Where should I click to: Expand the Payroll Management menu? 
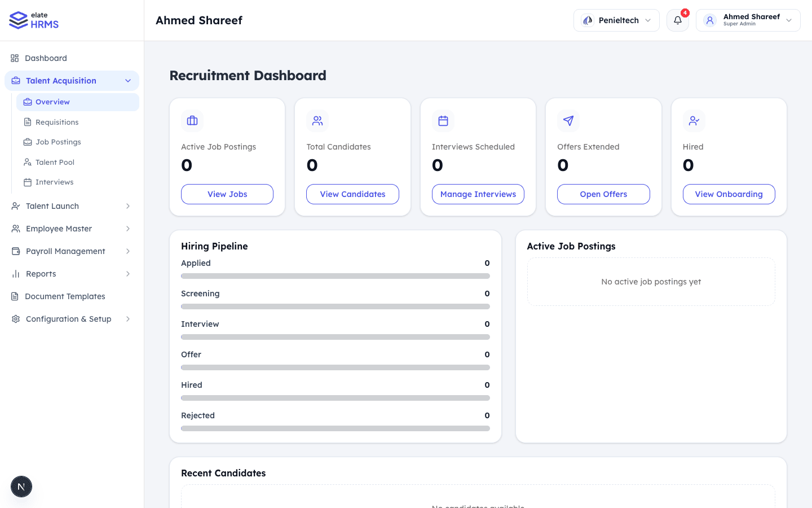pyautogui.click(x=65, y=251)
